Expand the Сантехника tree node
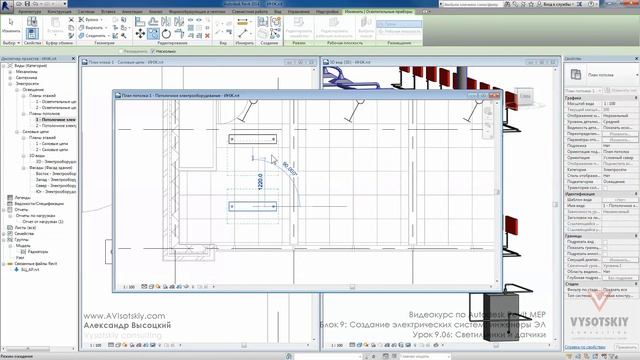The height and width of the screenshot is (360, 640). coord(10,78)
